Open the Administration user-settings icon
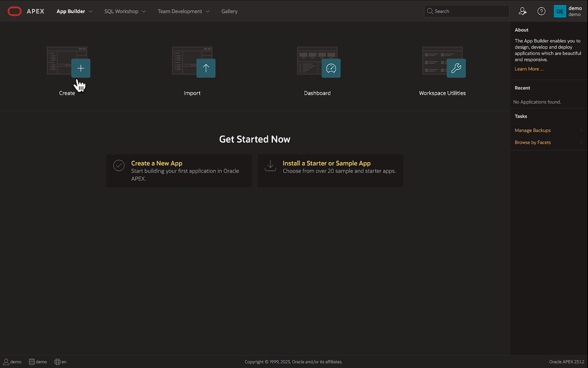The width and height of the screenshot is (588, 368). (x=523, y=11)
